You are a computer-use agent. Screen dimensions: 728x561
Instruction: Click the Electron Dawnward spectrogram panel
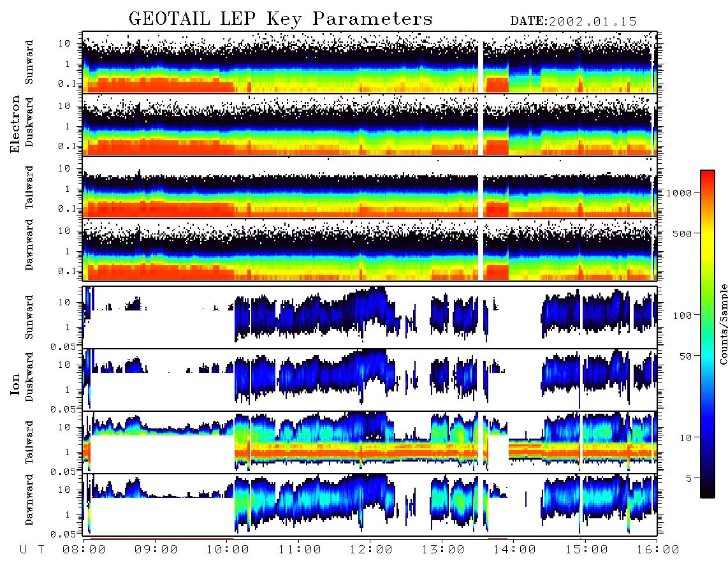(370, 250)
